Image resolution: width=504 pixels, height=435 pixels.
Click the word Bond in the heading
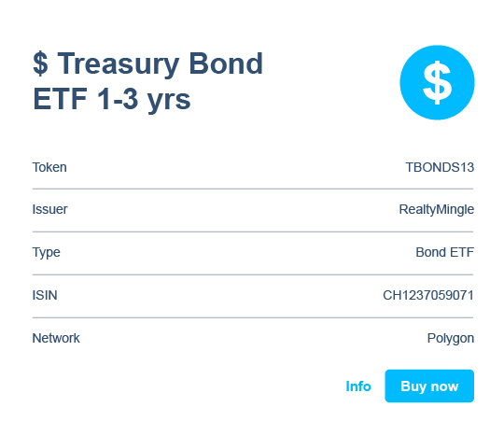point(226,63)
